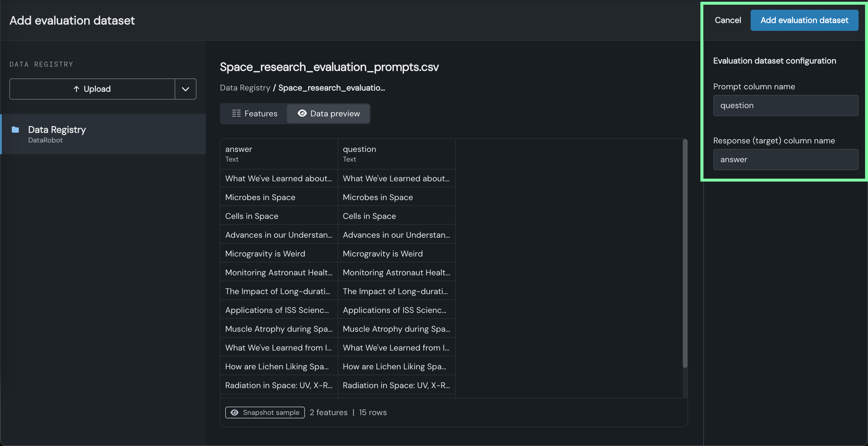
Task: Click the blue Add evaluation dataset button
Action: click(804, 20)
